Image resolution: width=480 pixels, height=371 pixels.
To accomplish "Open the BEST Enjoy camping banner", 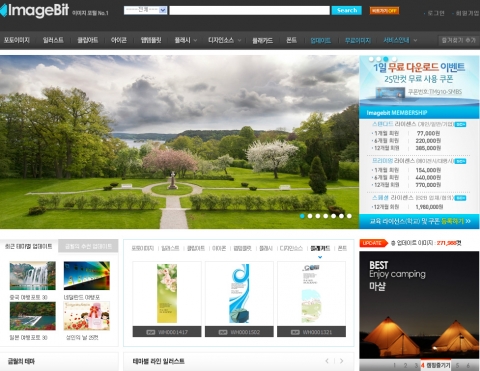I will click(419, 305).
